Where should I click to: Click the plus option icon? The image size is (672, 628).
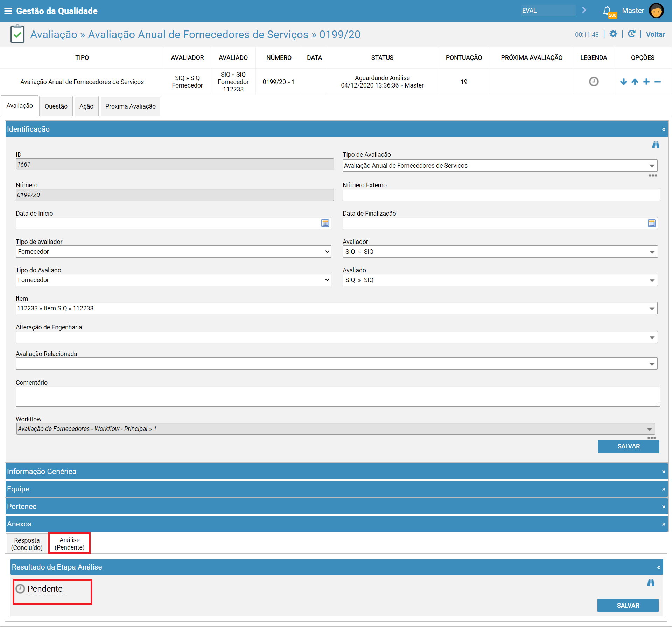pos(646,82)
